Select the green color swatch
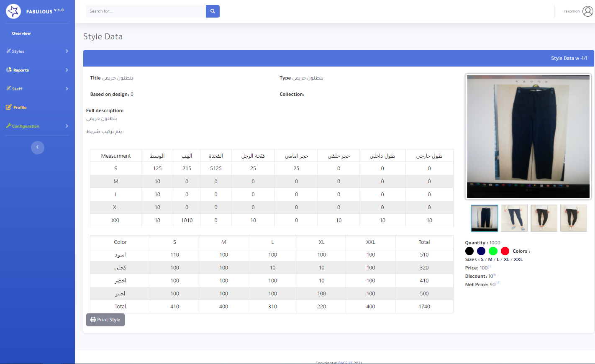The height and width of the screenshot is (364, 595). point(493,251)
